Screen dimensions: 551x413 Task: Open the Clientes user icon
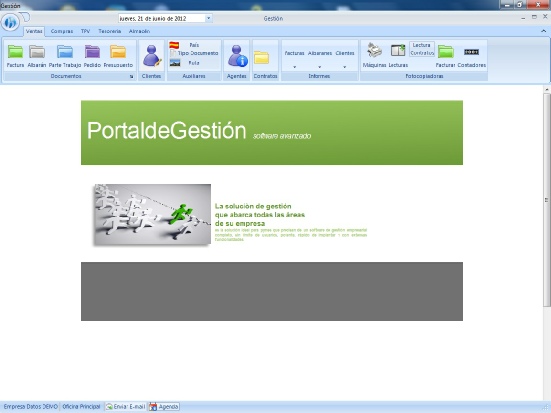[x=151, y=56]
